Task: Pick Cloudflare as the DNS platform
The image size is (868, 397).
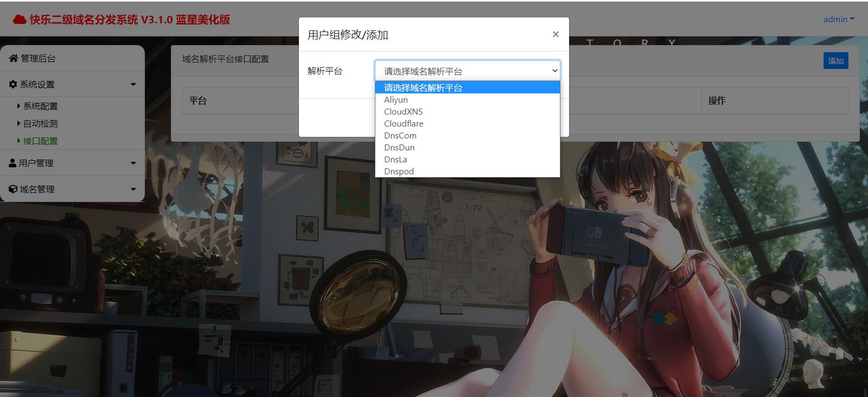Action: (x=404, y=124)
